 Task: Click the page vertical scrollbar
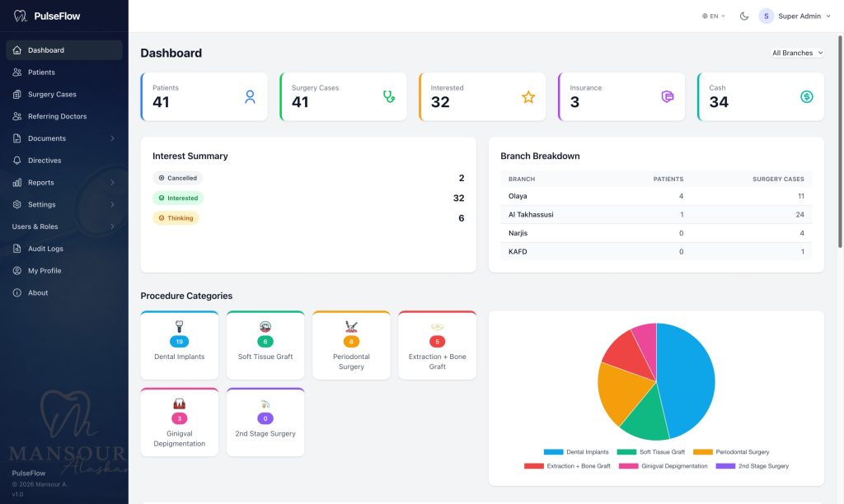click(x=840, y=142)
